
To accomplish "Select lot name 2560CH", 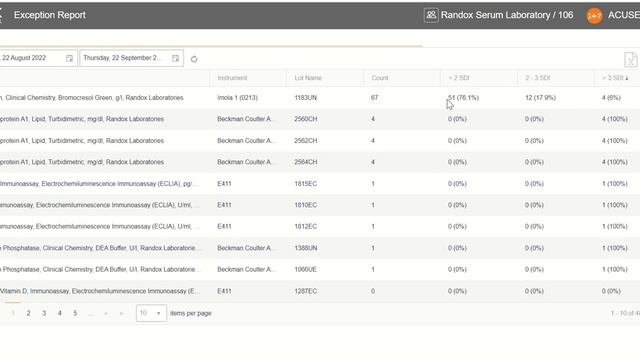I will 306,119.
